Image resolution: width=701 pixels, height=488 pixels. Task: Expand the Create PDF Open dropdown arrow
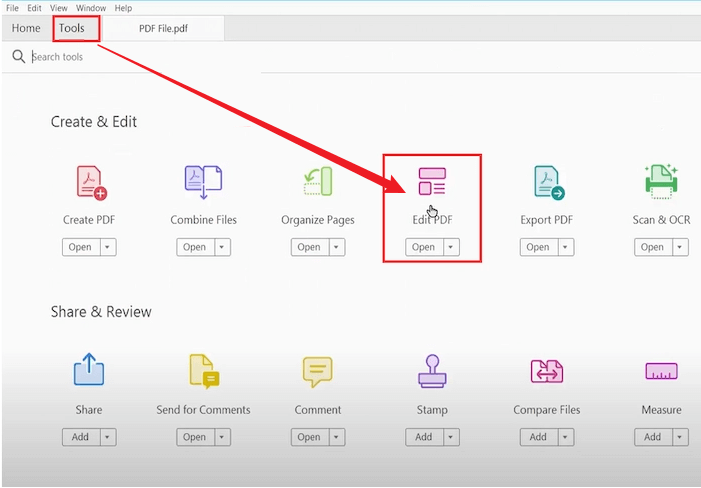107,247
